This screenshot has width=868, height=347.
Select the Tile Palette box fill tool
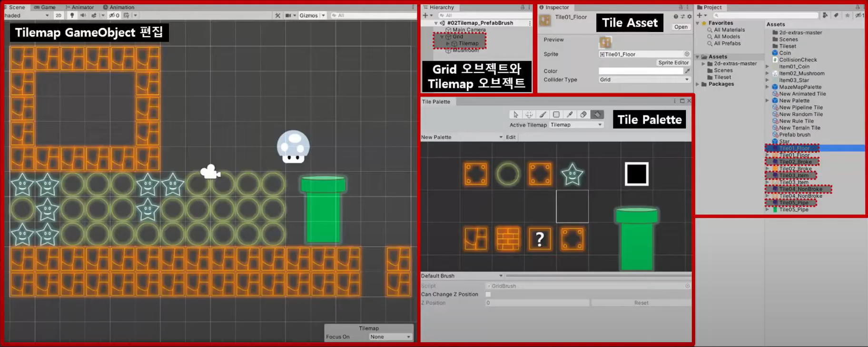click(556, 115)
